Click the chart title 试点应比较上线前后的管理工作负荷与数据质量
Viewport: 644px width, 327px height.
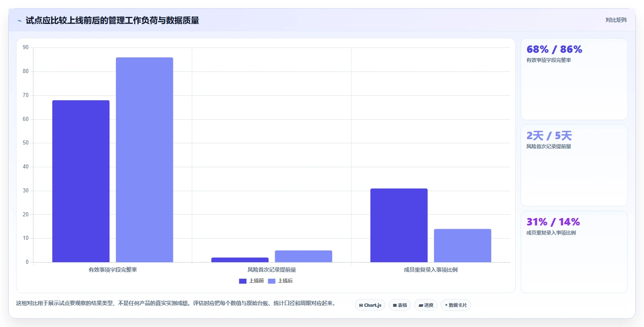pyautogui.click(x=112, y=21)
